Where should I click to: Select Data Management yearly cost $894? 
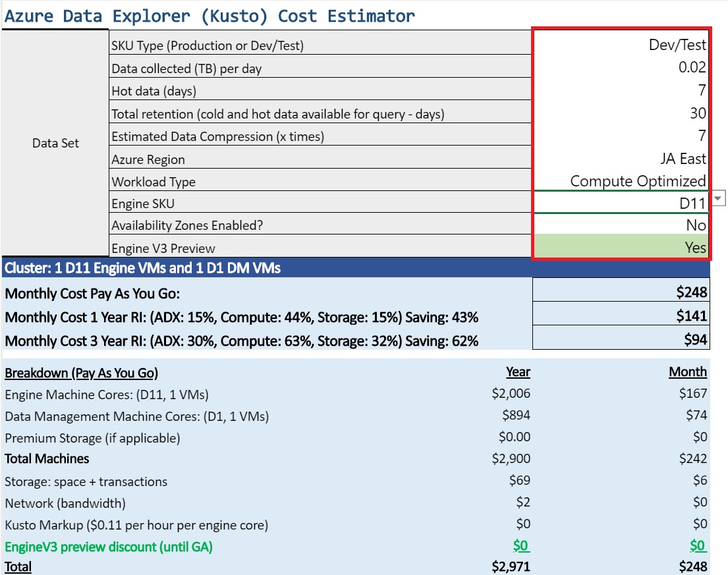pos(516,415)
